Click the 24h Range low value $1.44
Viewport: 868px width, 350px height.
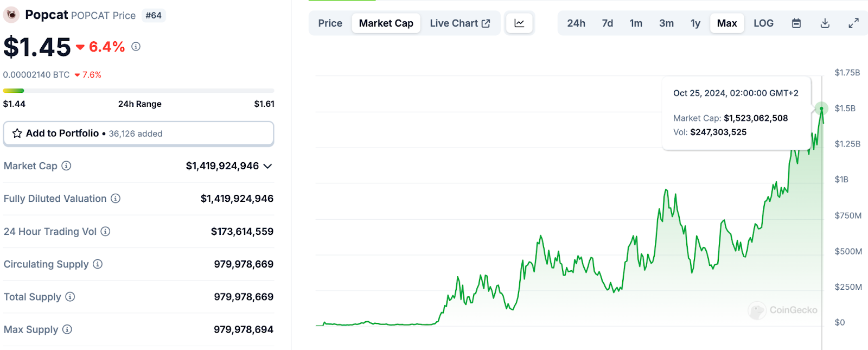14,104
